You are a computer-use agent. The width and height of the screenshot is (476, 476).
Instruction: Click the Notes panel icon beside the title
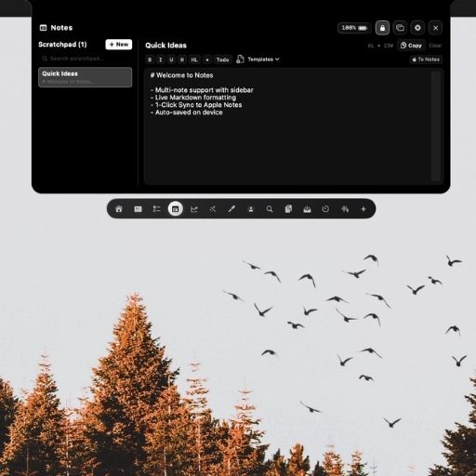(x=44, y=28)
